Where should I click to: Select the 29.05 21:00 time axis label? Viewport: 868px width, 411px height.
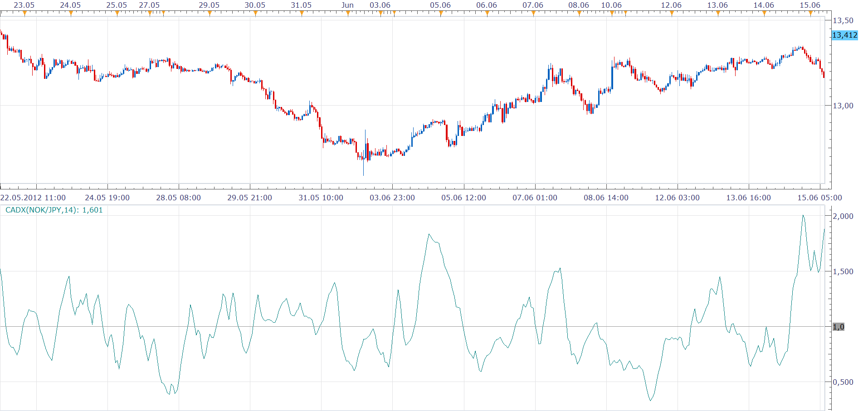pos(250,198)
